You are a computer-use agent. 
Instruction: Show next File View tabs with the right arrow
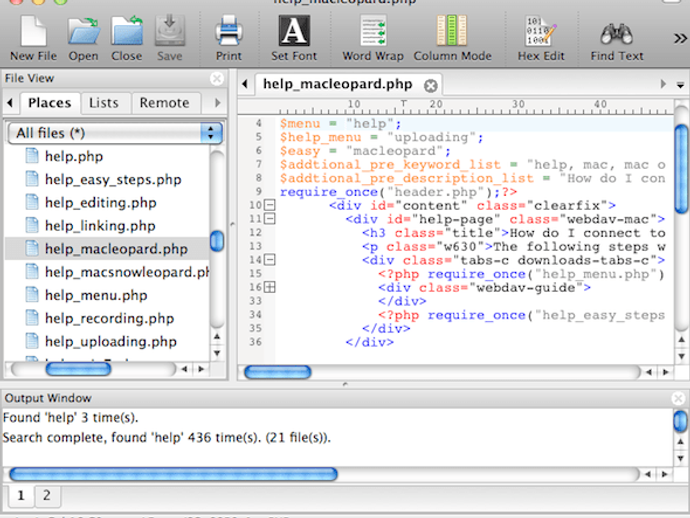coord(217,103)
